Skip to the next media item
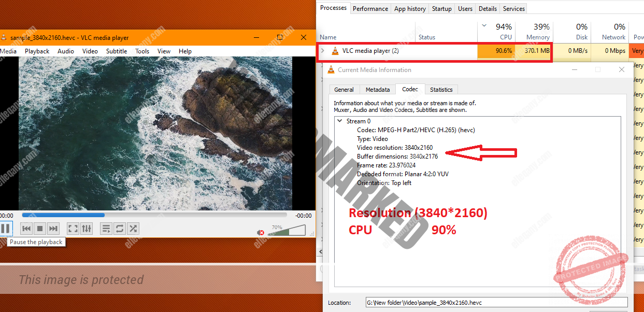 point(53,228)
